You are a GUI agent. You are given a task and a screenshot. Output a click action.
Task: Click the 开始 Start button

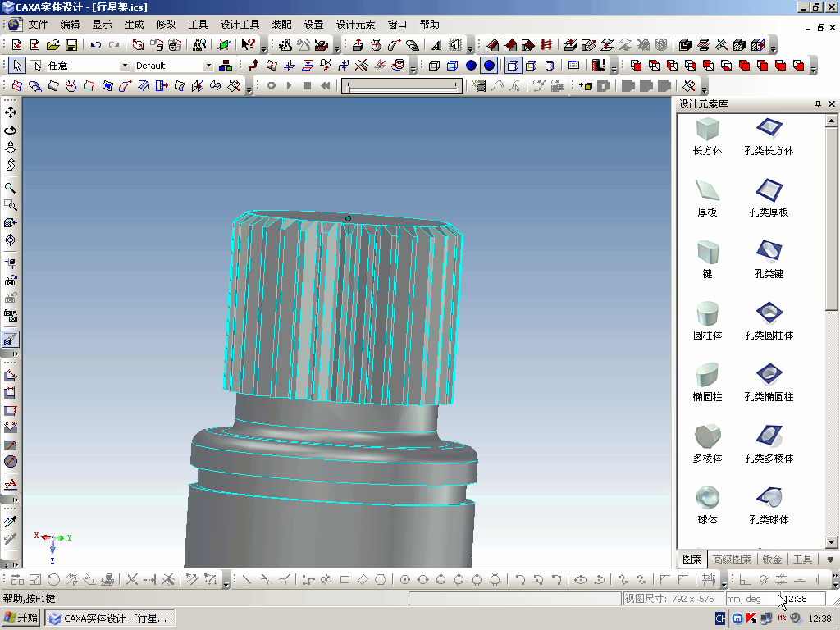[x=21, y=619]
